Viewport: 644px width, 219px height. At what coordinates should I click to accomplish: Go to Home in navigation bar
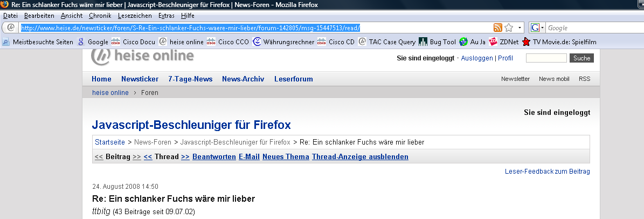pos(101,79)
